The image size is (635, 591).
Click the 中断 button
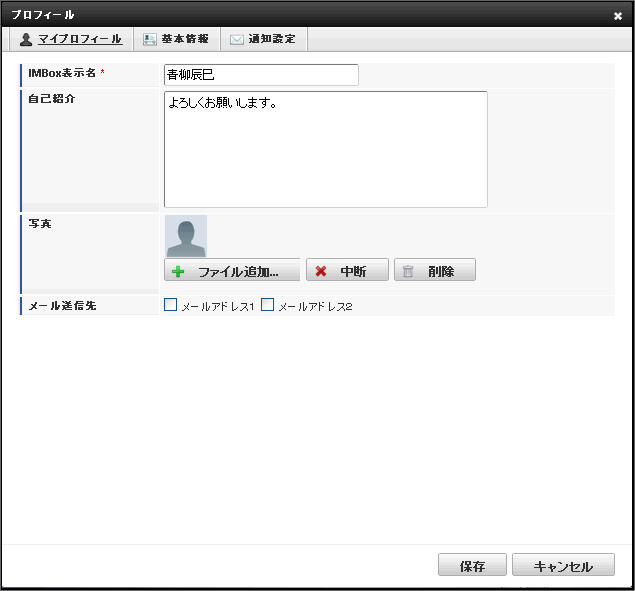point(347,270)
